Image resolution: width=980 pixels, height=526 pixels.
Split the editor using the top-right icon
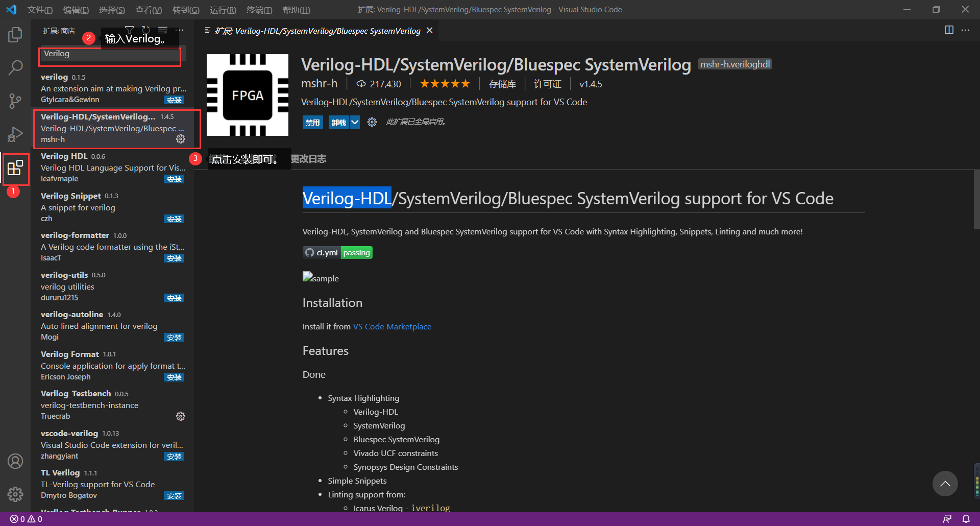[949, 30]
